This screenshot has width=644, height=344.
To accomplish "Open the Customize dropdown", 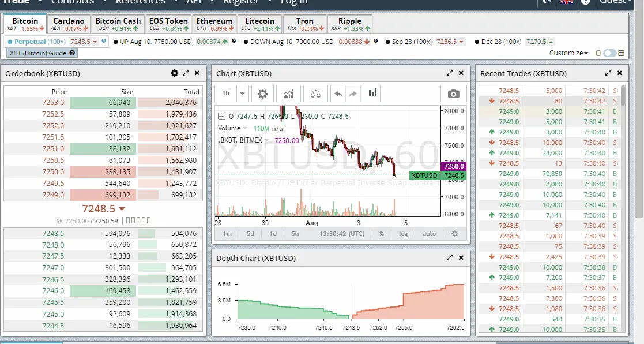I will [x=569, y=53].
